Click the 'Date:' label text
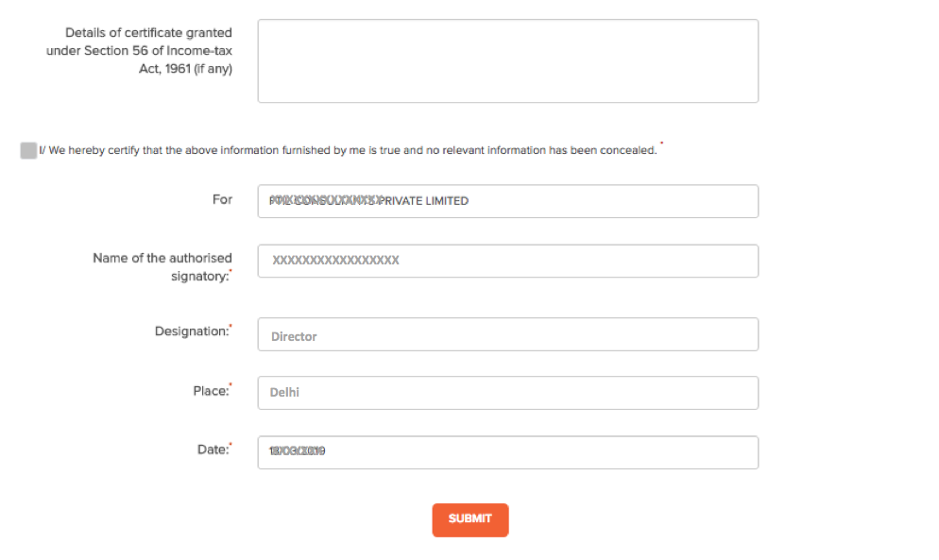Viewport: 939px width, 560px height. pos(213,450)
